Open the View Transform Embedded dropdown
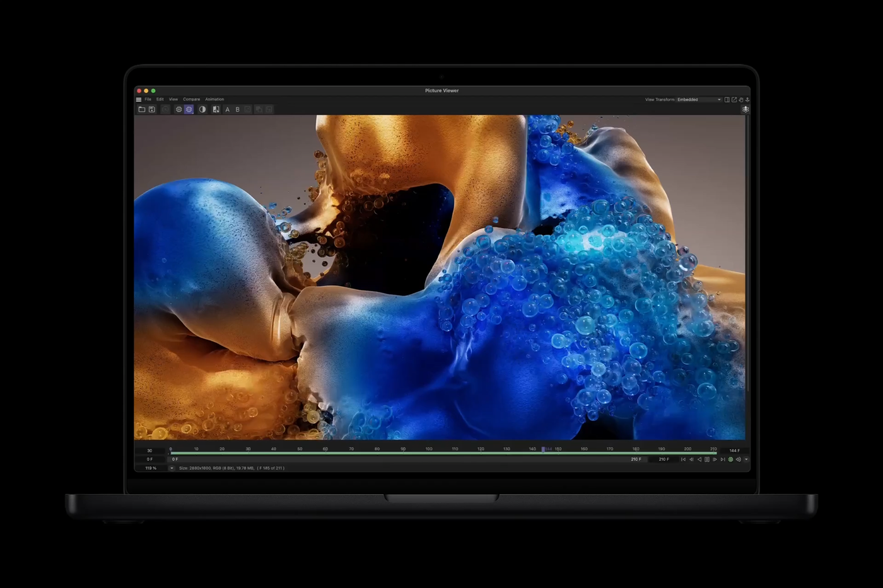This screenshot has width=883, height=588. 699,100
